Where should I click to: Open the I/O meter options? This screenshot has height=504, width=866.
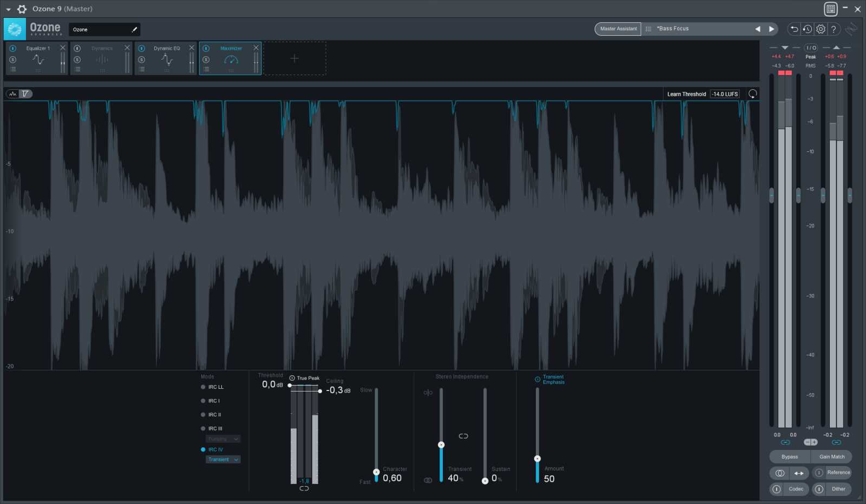point(811,48)
